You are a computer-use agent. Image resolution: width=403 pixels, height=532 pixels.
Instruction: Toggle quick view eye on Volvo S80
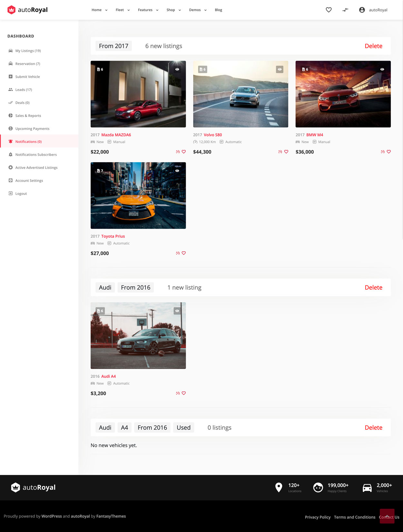[x=280, y=69]
